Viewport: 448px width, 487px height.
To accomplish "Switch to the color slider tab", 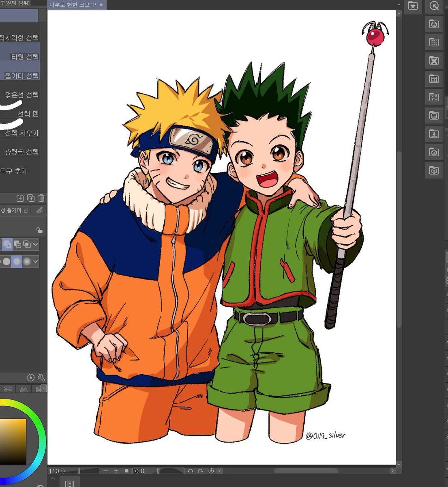I will (x=8, y=389).
